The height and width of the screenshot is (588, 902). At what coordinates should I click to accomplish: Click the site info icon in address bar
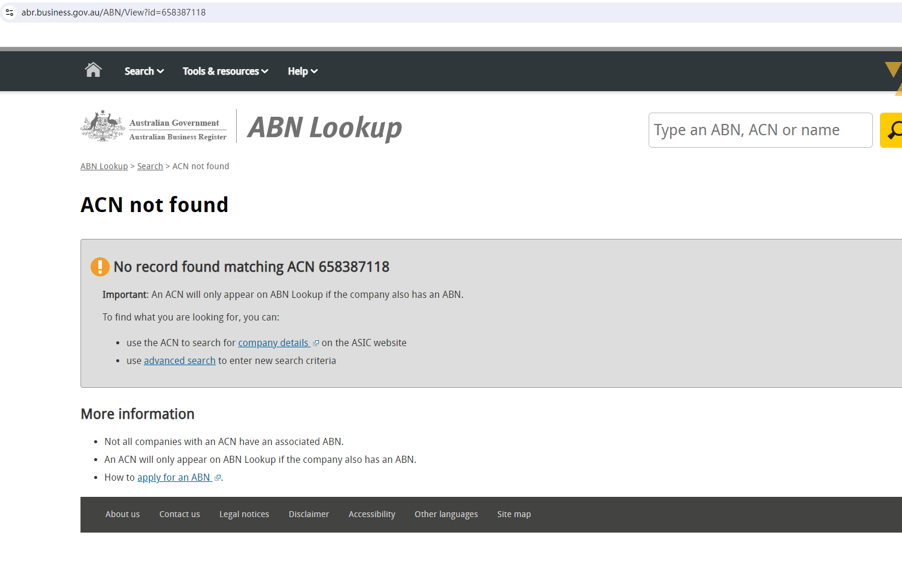(10, 13)
